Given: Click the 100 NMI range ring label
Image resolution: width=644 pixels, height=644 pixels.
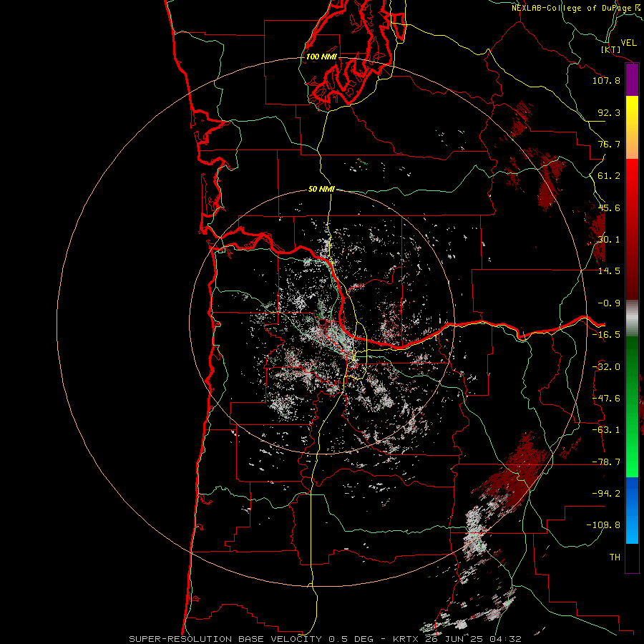Looking at the screenshot, I should 321,57.
